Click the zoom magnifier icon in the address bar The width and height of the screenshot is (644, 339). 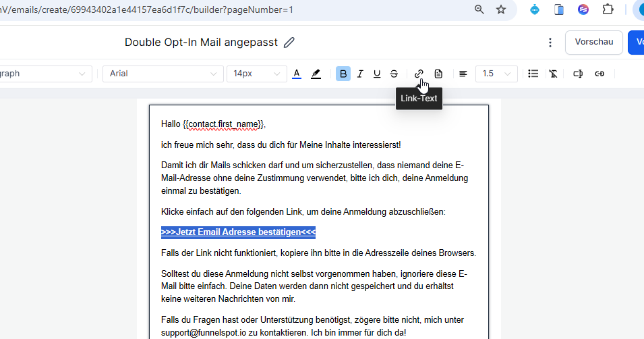pyautogui.click(x=479, y=9)
